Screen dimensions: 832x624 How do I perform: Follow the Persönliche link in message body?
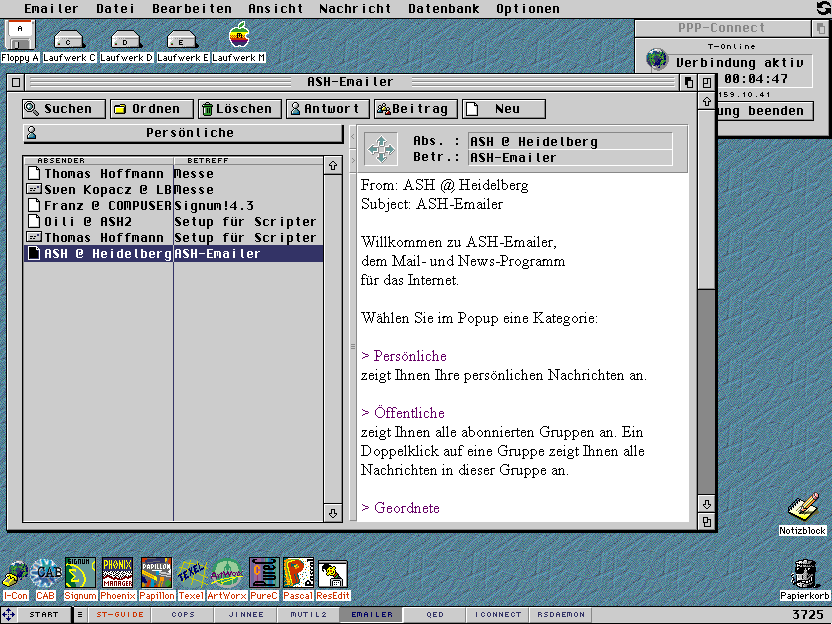(404, 356)
